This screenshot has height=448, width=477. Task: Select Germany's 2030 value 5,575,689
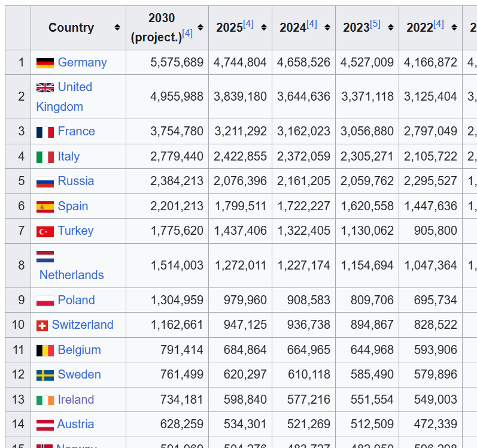pos(177,62)
